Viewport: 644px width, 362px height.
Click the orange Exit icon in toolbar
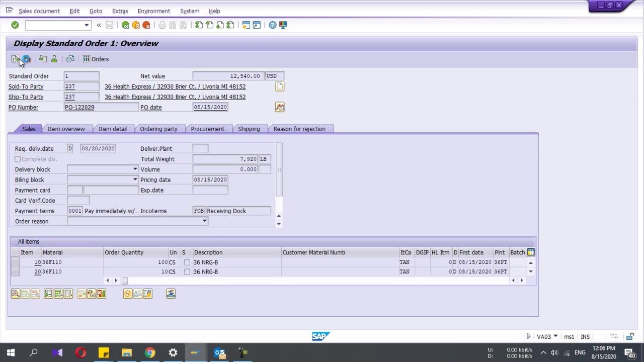pyautogui.click(x=136, y=25)
